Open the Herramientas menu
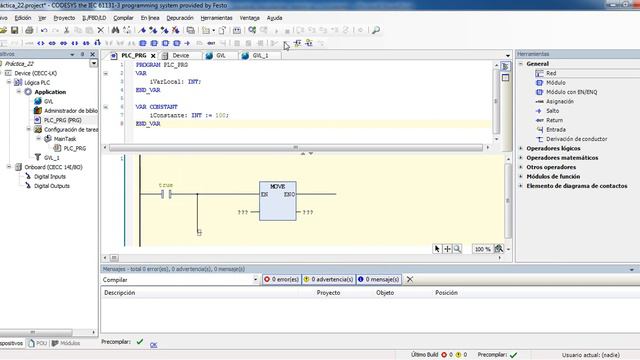Image resolution: width=640 pixels, height=360 pixels. (x=216, y=18)
